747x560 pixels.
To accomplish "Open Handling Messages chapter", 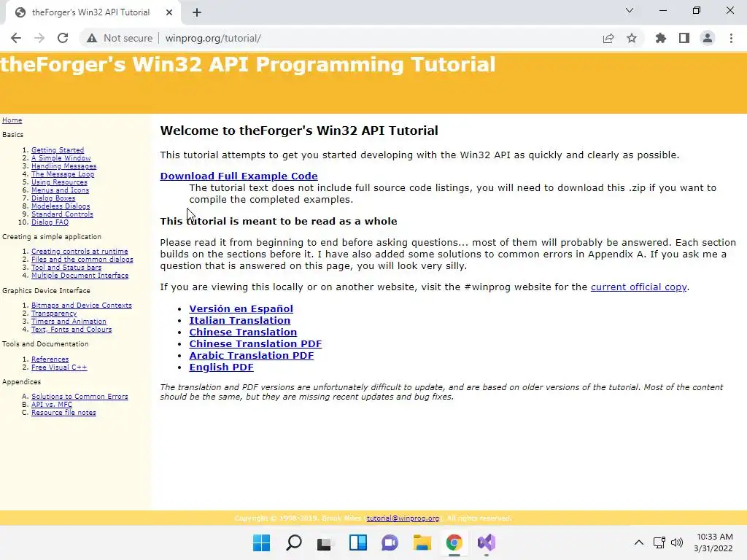I will point(64,166).
